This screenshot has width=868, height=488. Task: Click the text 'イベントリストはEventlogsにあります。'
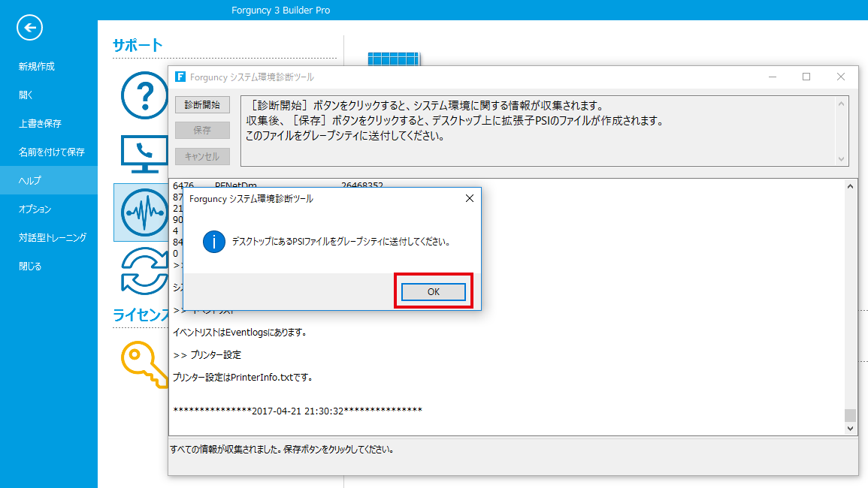240,333
